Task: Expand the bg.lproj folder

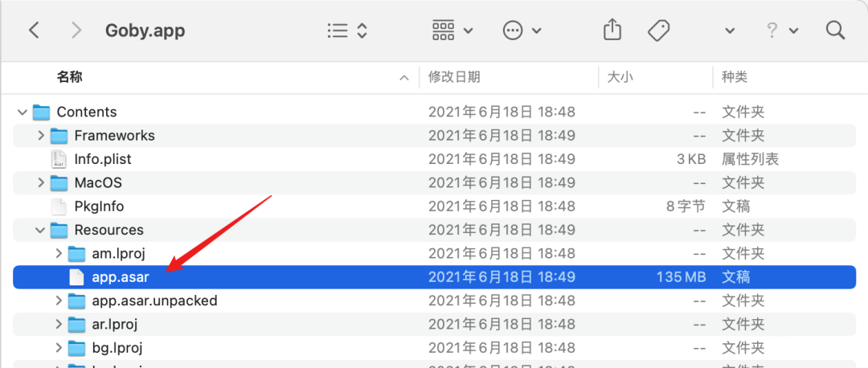Action: 59,348
